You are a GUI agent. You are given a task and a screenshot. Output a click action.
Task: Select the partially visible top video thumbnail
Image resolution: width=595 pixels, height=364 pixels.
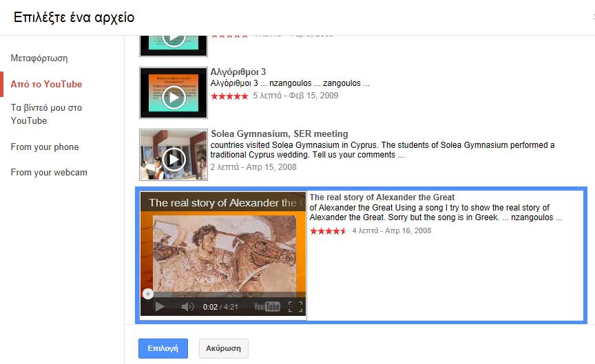coord(174,45)
